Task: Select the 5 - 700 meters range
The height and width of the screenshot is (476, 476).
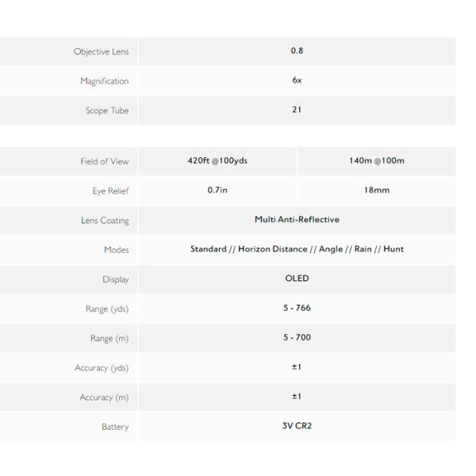Action: 297,337
